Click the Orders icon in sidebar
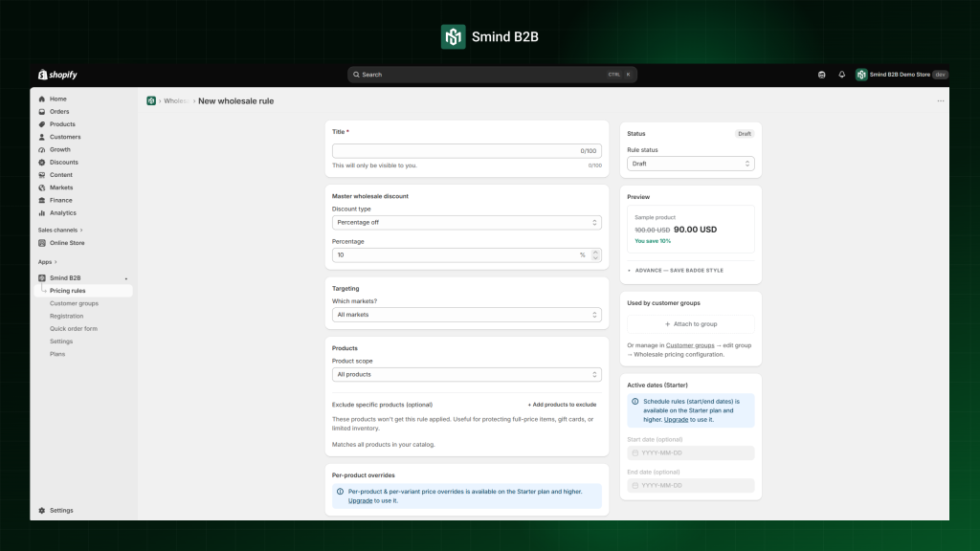 42,112
